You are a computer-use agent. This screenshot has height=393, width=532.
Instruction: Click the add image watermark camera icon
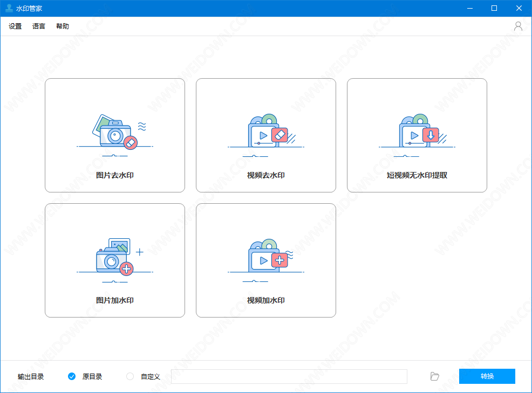coord(112,260)
